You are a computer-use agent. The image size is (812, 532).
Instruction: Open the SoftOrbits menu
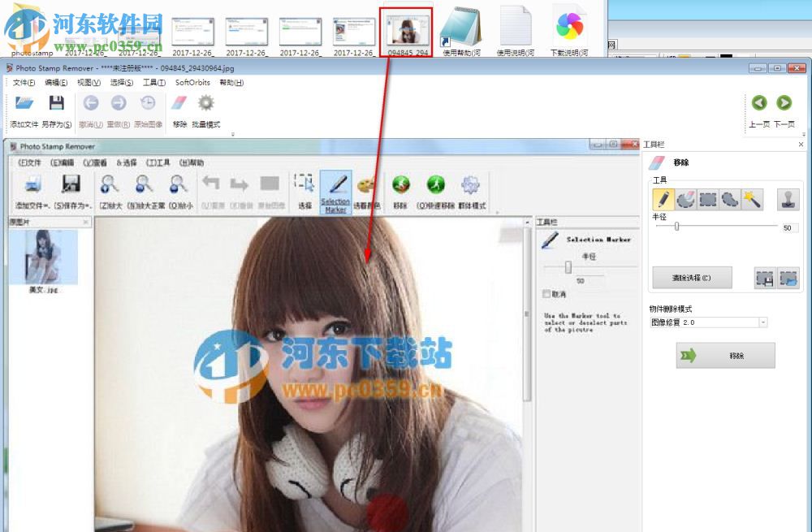tap(192, 82)
